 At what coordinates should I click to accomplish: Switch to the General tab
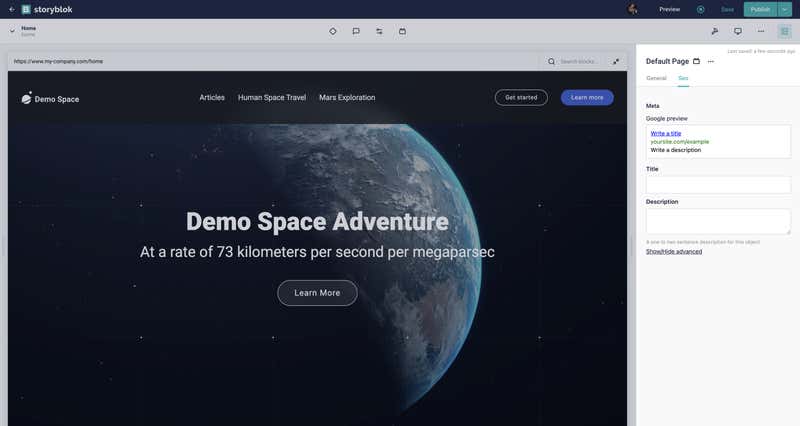pos(656,77)
